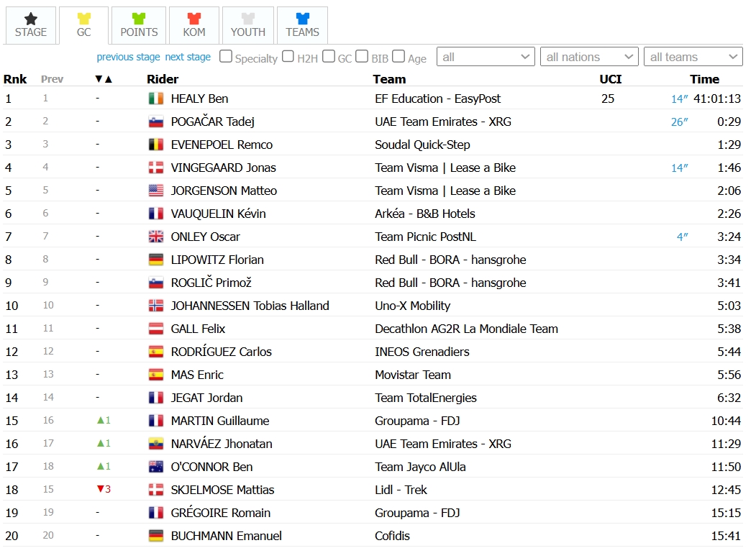Sort table by UCI header
The width and height of the screenshot is (756, 548).
tap(611, 79)
